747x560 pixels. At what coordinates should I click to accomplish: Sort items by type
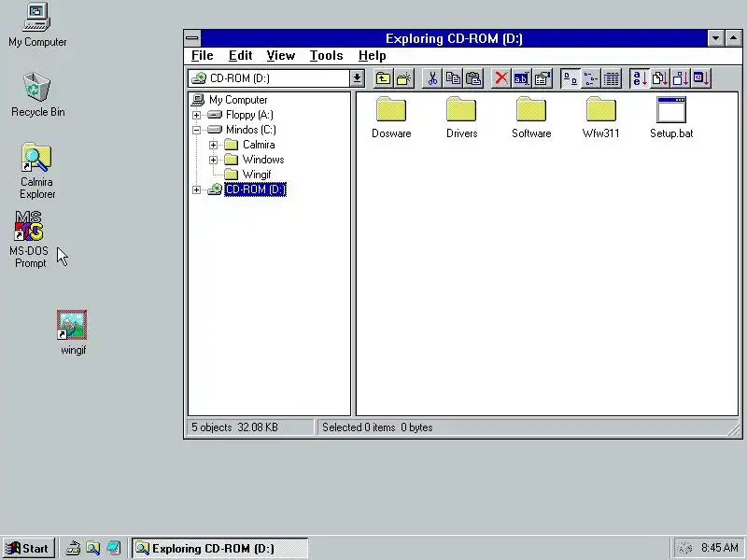coord(660,78)
